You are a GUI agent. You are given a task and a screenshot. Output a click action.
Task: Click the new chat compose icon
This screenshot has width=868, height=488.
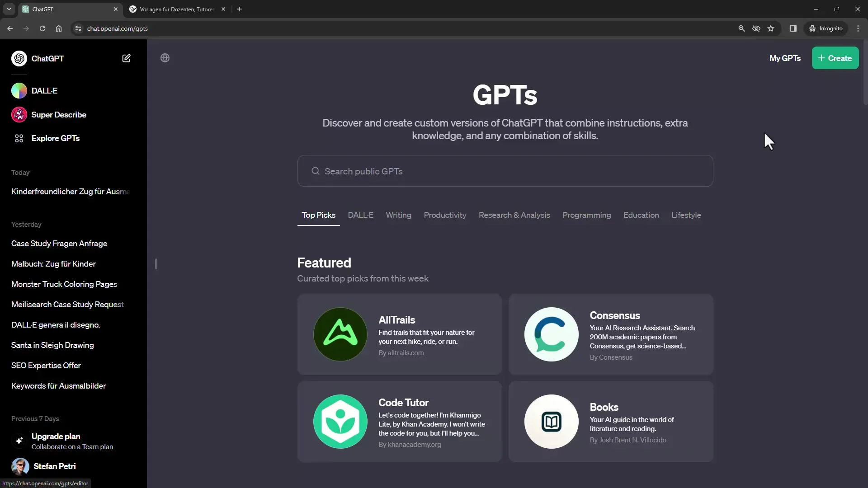click(x=126, y=58)
